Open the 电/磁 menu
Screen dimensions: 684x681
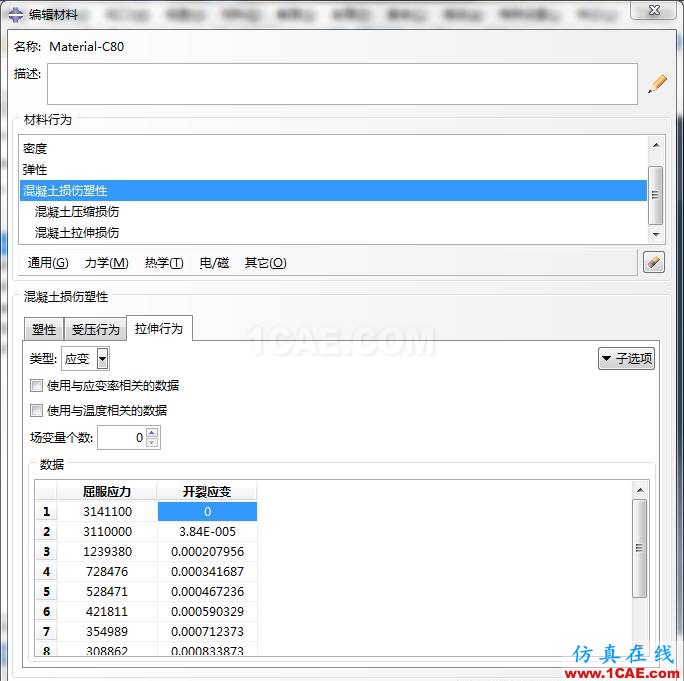(214, 263)
